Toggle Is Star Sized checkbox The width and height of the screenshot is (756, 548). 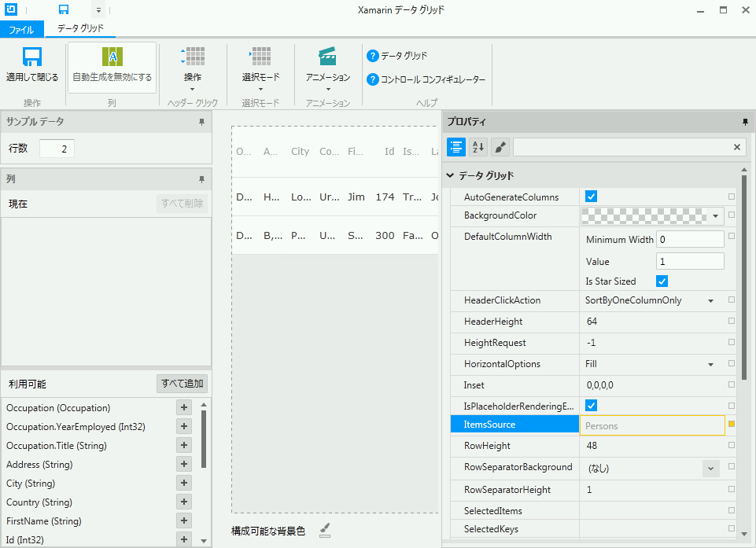tap(662, 281)
